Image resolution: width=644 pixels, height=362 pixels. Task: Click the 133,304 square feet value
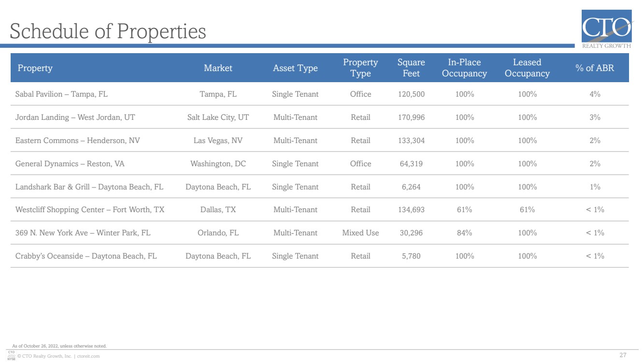tap(411, 141)
